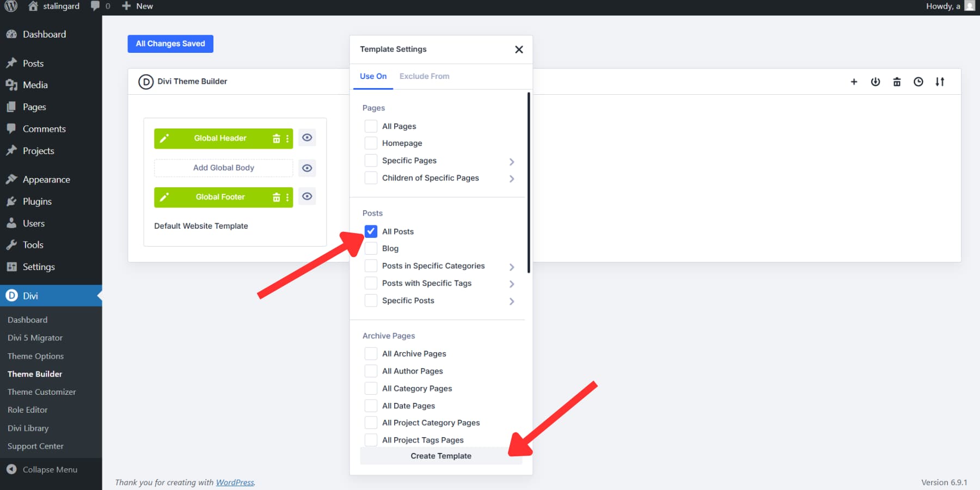Toggle Global Header visibility with eye icon
This screenshot has height=490, width=980.
[307, 138]
